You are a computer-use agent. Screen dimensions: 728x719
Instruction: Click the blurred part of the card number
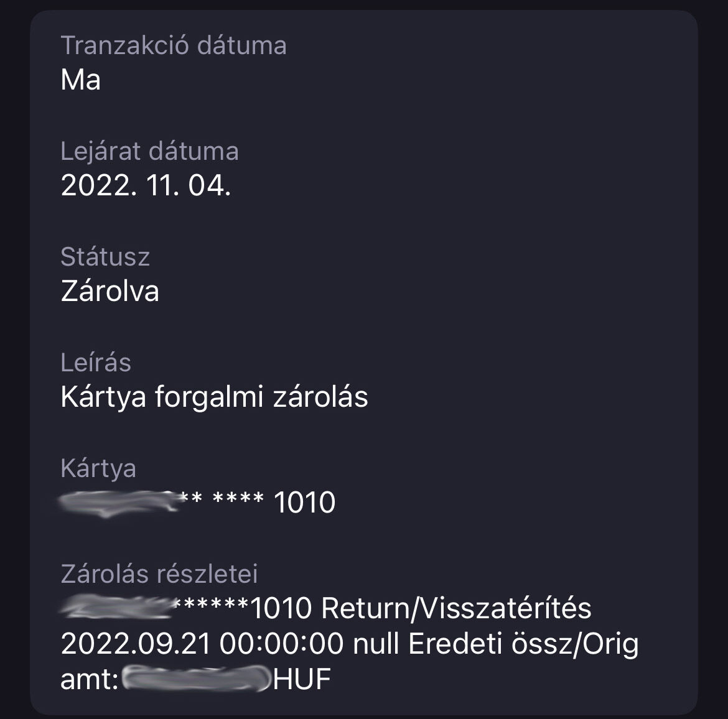pyautogui.click(x=118, y=501)
